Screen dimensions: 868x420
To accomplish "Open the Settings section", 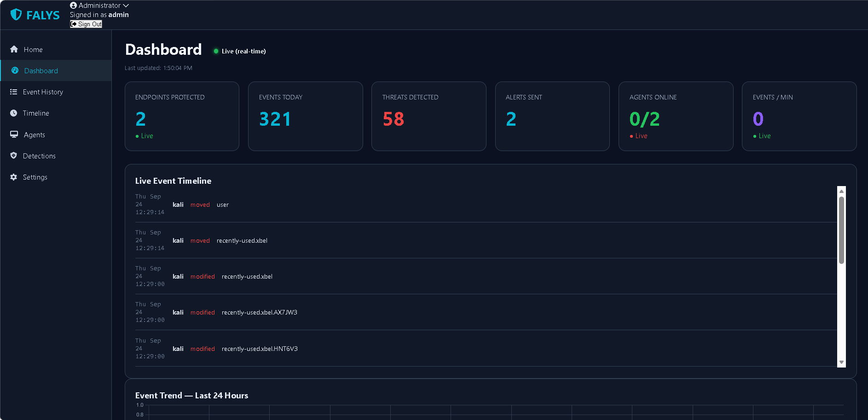I will (56, 177).
